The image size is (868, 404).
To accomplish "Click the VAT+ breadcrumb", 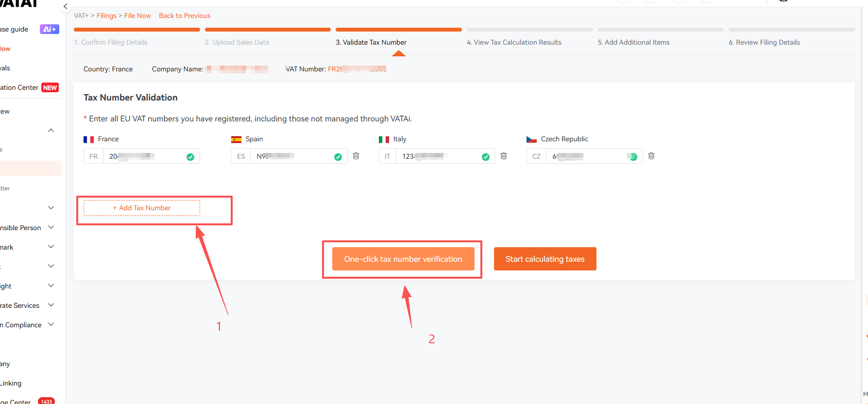I will click(81, 16).
